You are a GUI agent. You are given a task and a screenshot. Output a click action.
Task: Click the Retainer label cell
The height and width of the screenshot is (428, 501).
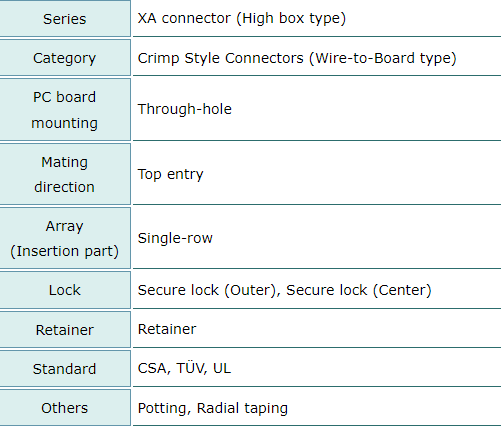(x=65, y=330)
